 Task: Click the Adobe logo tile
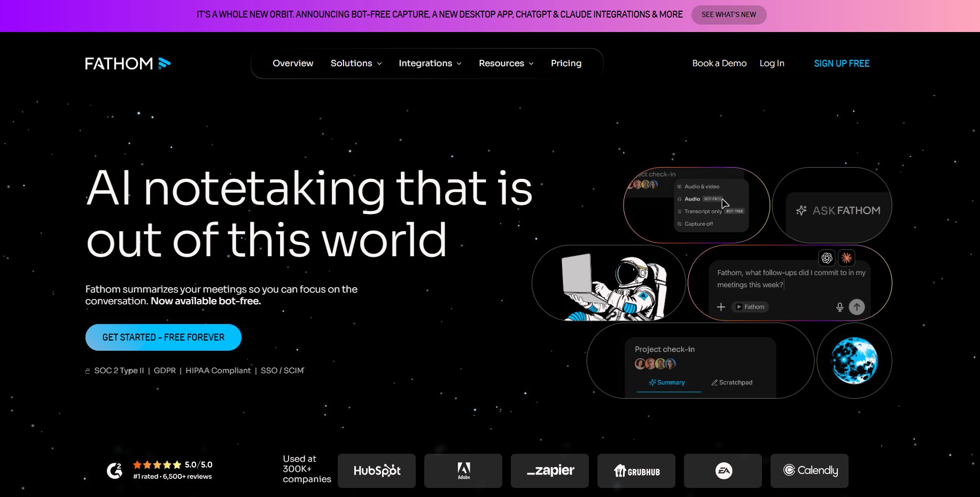(463, 471)
